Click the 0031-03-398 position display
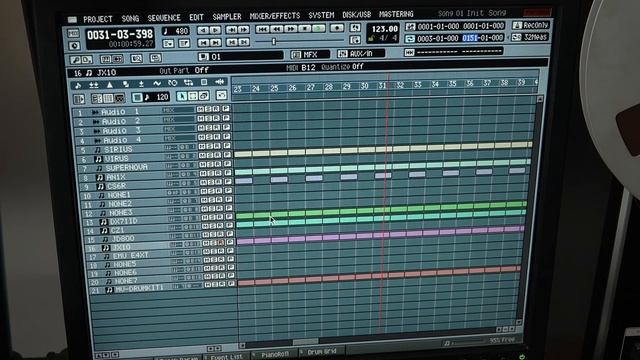640x360 pixels. pyautogui.click(x=120, y=35)
